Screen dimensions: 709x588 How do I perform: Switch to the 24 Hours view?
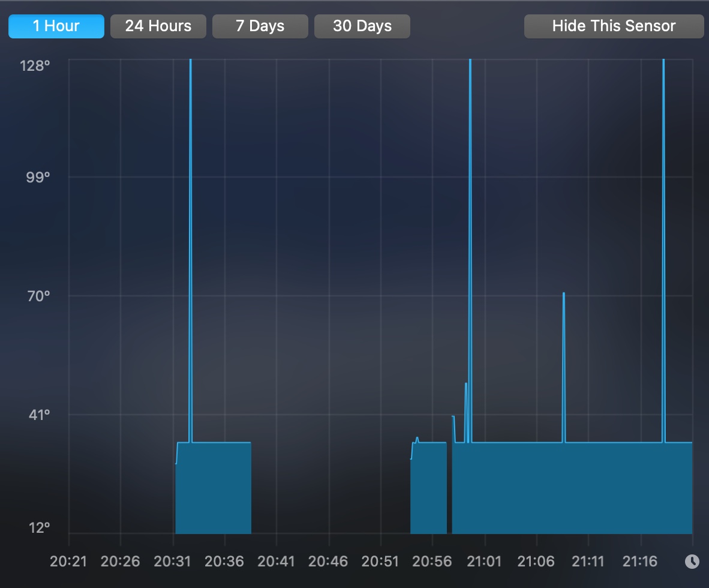pos(158,26)
